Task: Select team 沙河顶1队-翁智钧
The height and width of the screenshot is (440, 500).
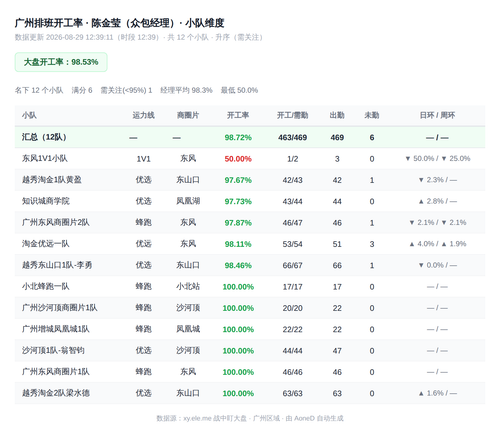Action: tap(53, 350)
